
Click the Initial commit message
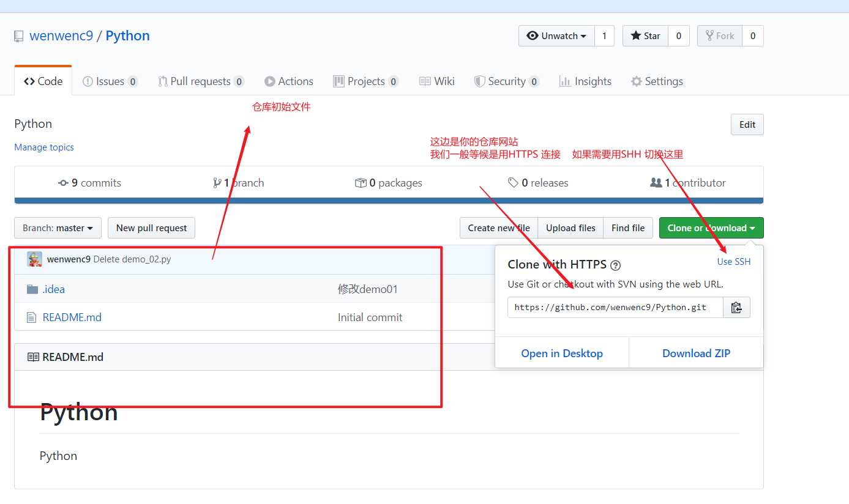(370, 317)
